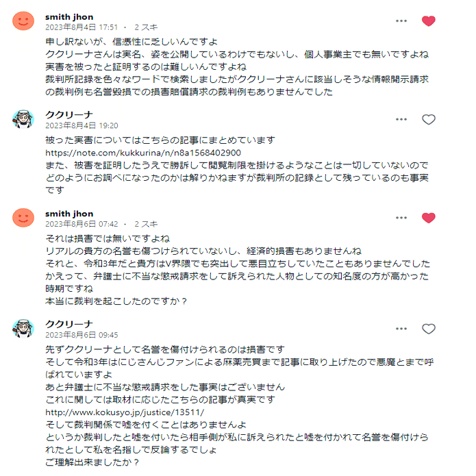Click smith jhon's avatar on 07:42 comment
The height and width of the screenshot is (476, 476).
(23, 218)
